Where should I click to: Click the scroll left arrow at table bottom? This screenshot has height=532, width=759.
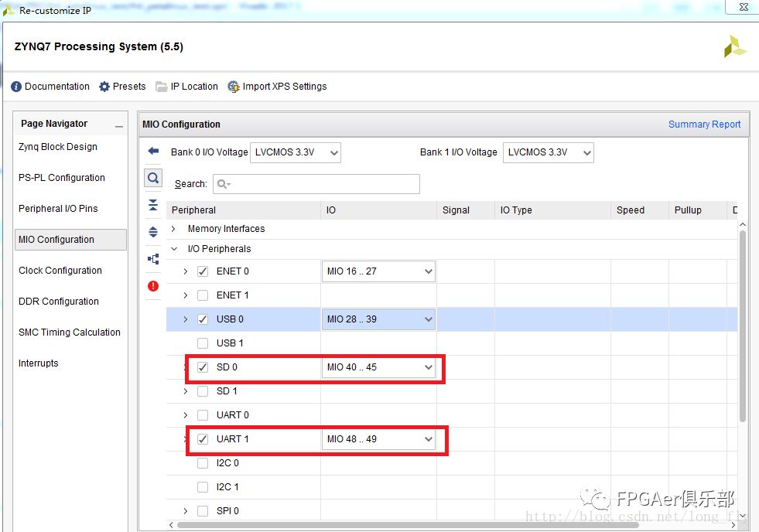click(171, 525)
